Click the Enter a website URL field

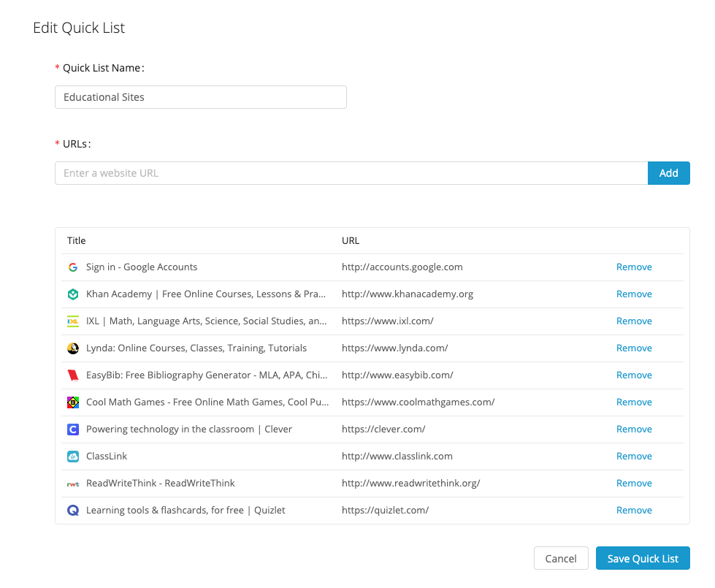pyautogui.click(x=351, y=173)
